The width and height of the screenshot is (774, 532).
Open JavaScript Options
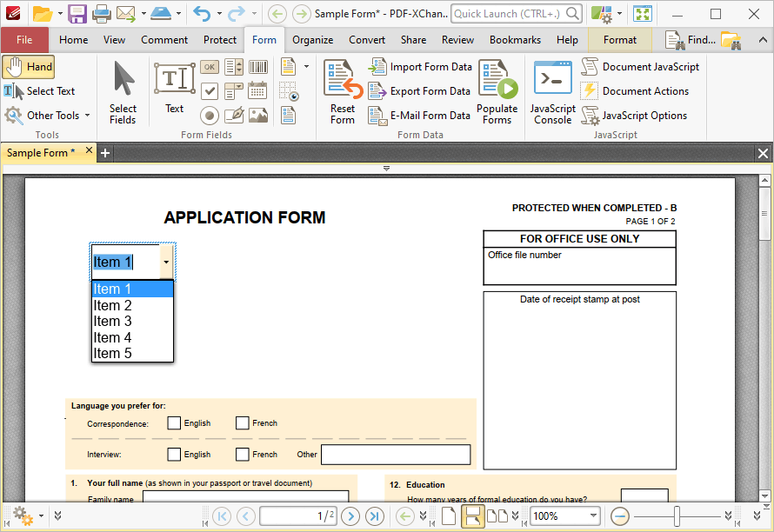click(x=634, y=116)
